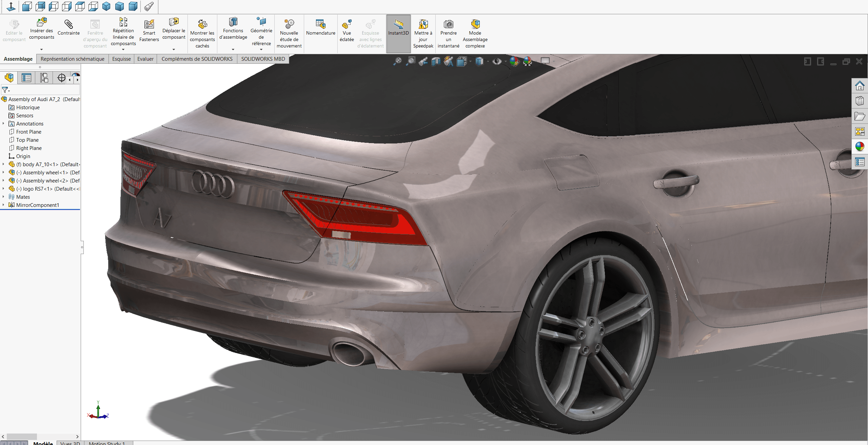Switch to Top view cube icon
The height and width of the screenshot is (445, 868).
[x=80, y=6]
